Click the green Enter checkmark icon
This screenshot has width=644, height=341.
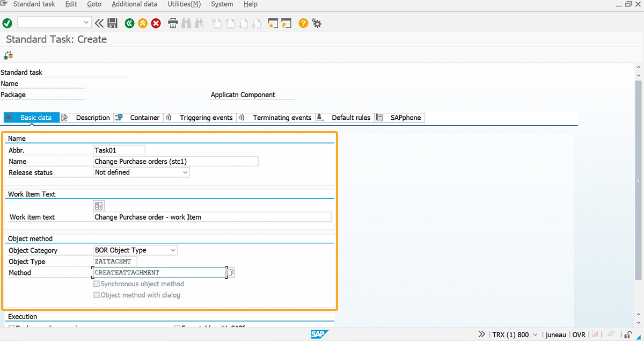click(8, 23)
